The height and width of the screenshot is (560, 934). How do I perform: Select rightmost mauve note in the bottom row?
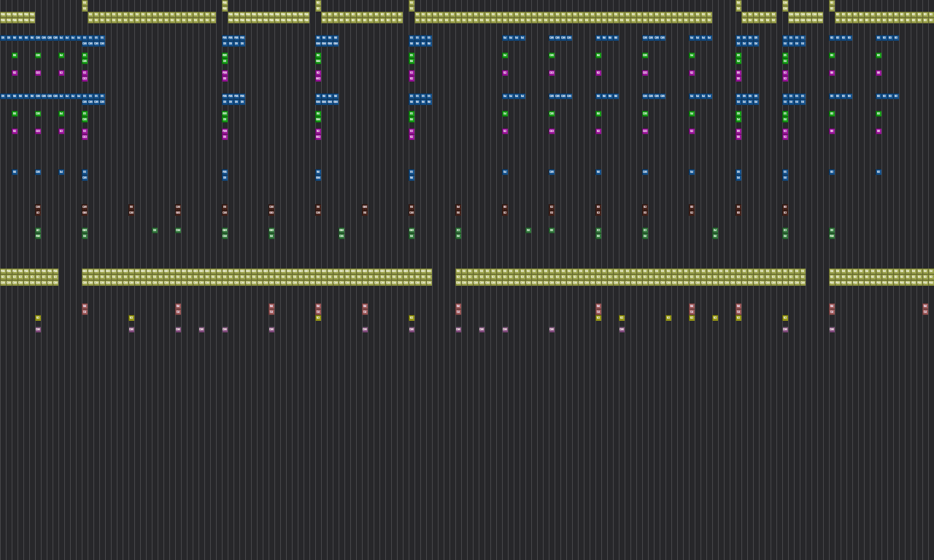(x=832, y=330)
